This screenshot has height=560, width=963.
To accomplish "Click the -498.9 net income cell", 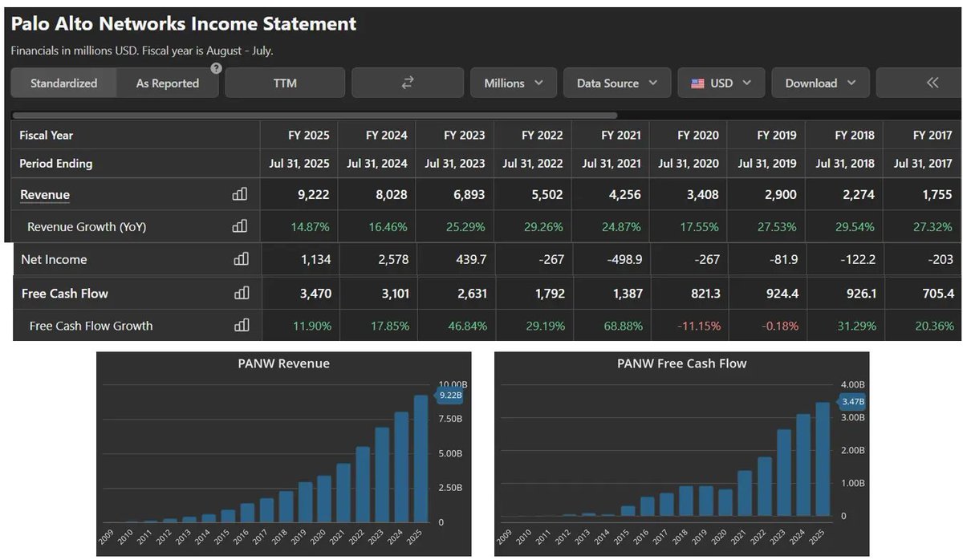I will point(624,259).
